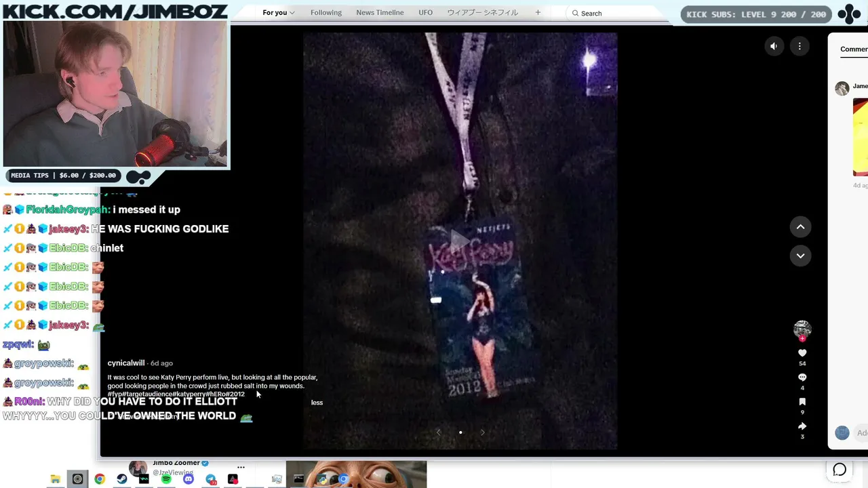
Task: Open the ウィアブー シネフィル tab
Action: point(482,13)
